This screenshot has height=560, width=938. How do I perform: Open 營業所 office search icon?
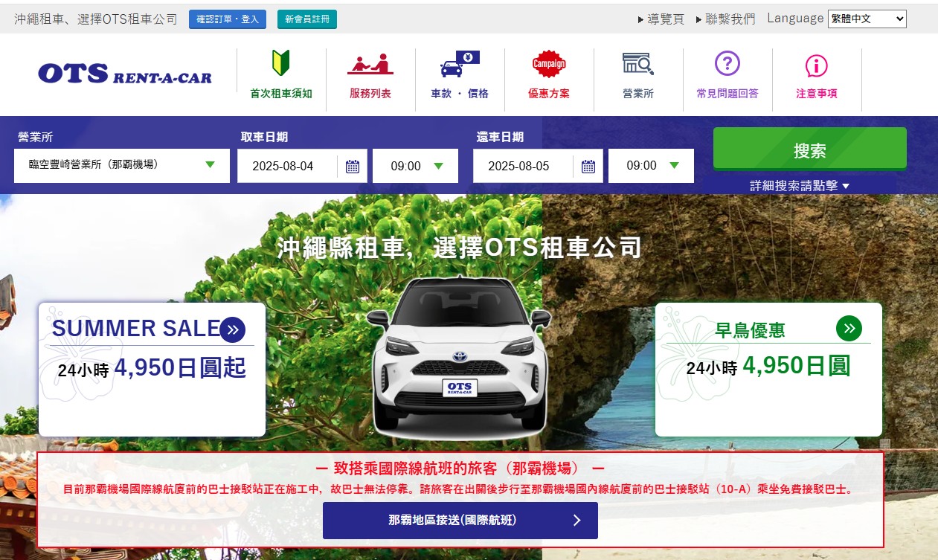(638, 64)
